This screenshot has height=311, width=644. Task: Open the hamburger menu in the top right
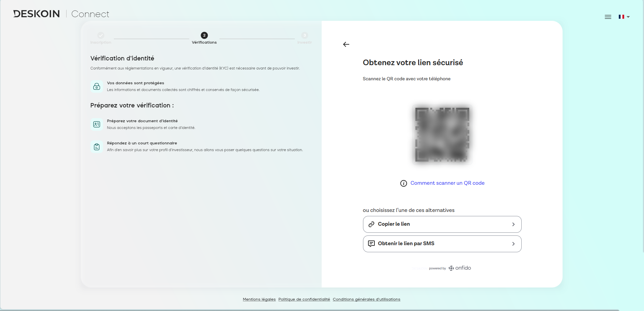pos(608,17)
